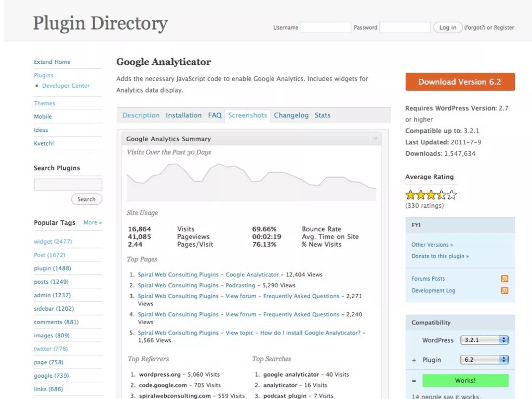The height and width of the screenshot is (399, 532).
Task: Click the Search plugins button
Action: click(86, 199)
